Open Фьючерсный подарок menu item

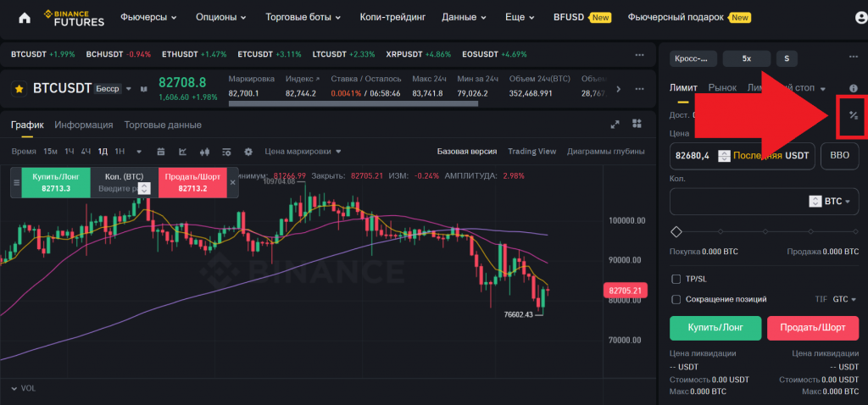pos(689,17)
